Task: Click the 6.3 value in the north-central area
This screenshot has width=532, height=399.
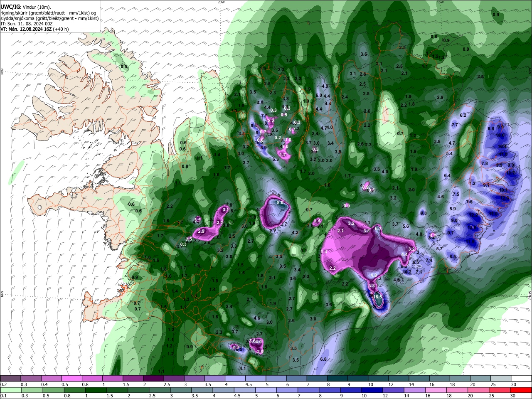Action: coord(275,159)
